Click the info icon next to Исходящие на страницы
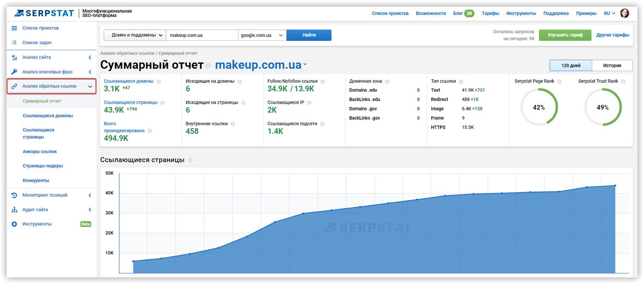Image resolution: width=644 pixels, height=284 pixels. (243, 103)
